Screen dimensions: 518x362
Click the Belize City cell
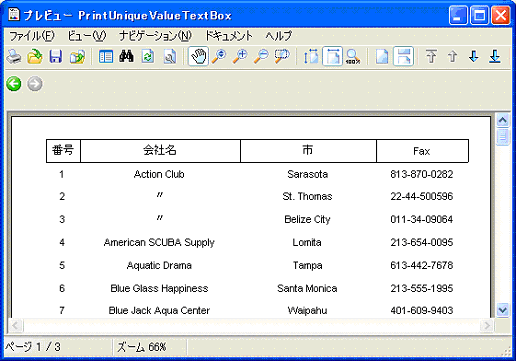tap(307, 220)
